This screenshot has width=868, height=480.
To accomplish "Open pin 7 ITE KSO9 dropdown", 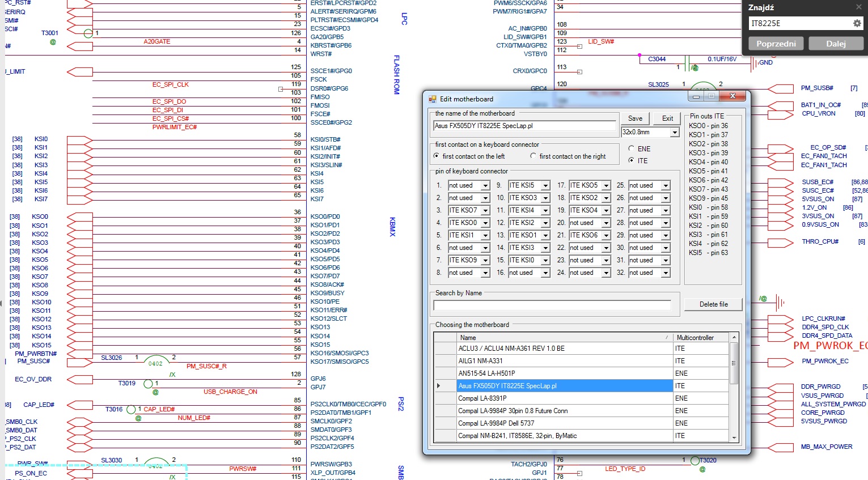I will tap(485, 260).
